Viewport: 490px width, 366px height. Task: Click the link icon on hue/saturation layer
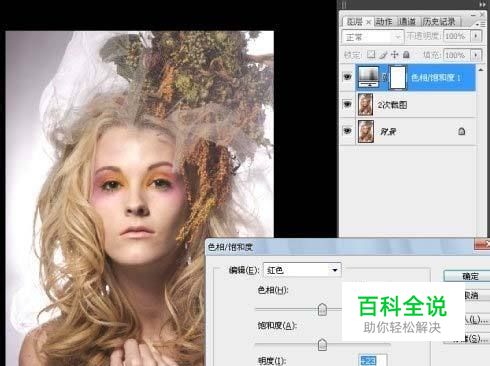point(384,77)
